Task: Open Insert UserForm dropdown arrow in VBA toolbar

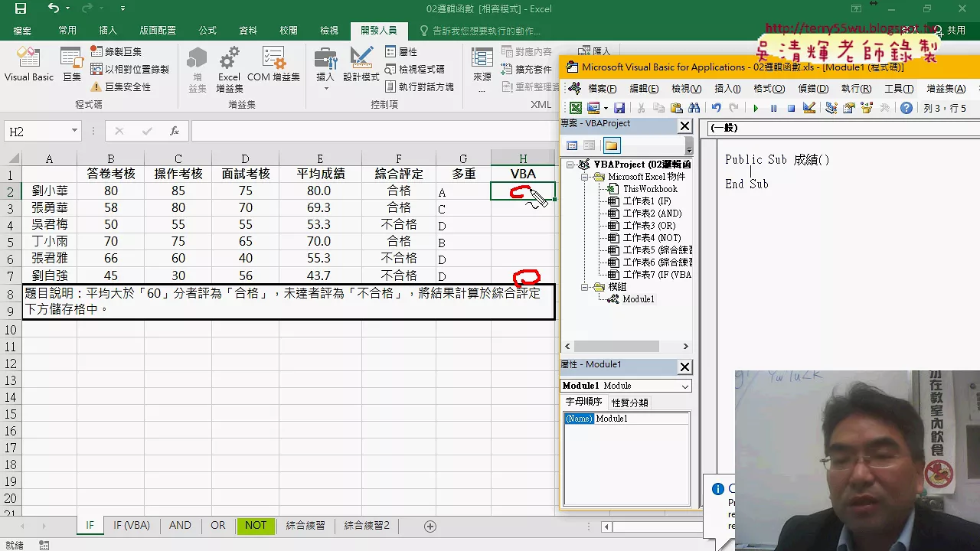Action: point(606,109)
